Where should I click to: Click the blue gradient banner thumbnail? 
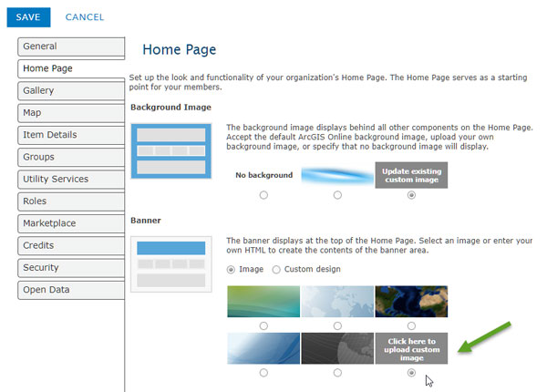(263, 348)
